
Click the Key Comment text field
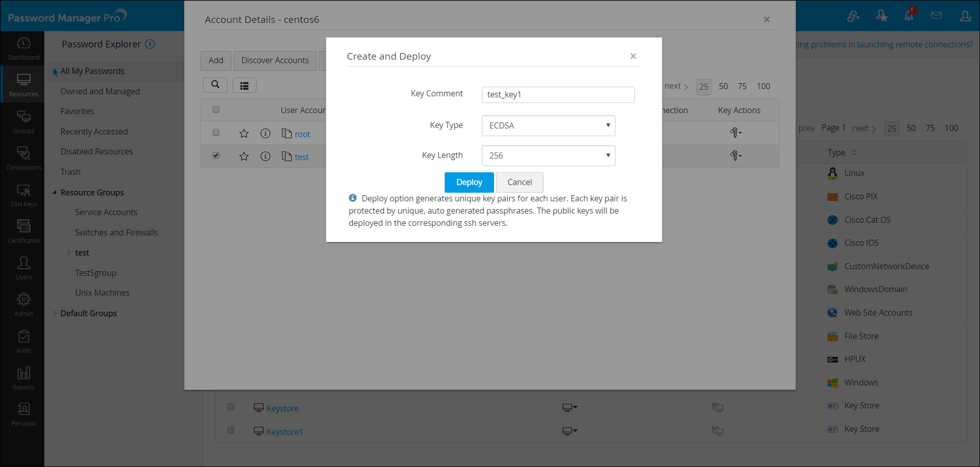(558, 95)
